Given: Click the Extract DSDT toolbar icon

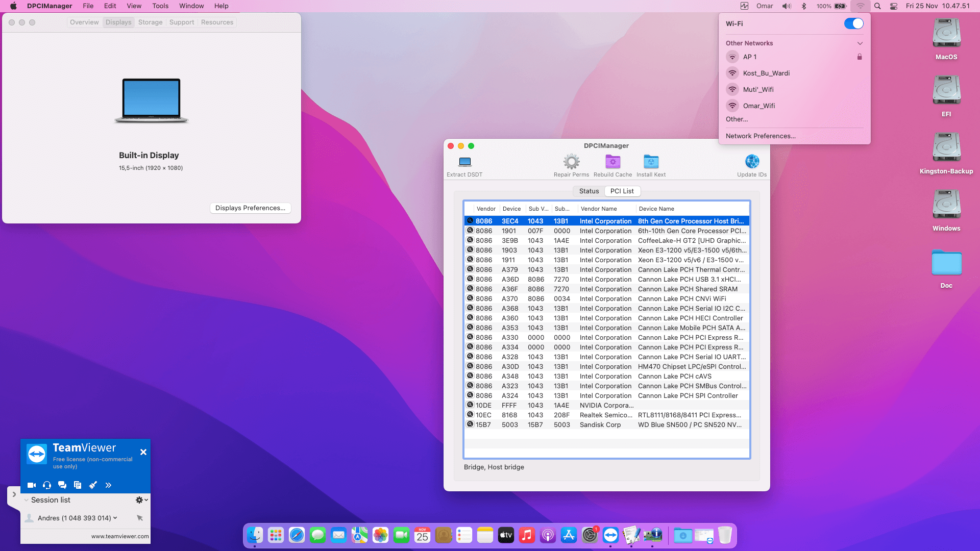Looking at the screenshot, I should click(x=464, y=162).
